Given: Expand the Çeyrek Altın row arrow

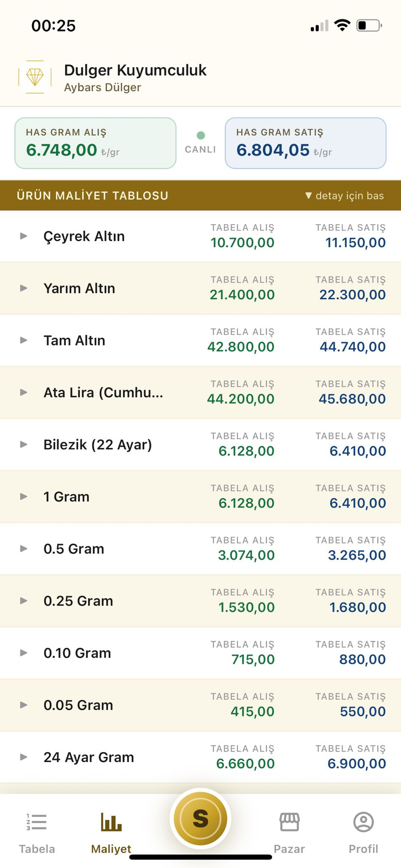Looking at the screenshot, I should point(24,236).
